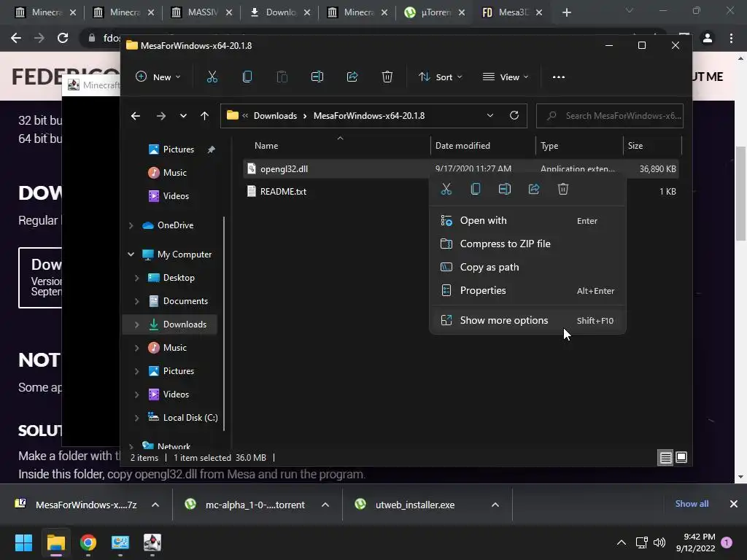747x560 pixels.
Task: Open a new Chrome tab
Action: pyautogui.click(x=566, y=12)
